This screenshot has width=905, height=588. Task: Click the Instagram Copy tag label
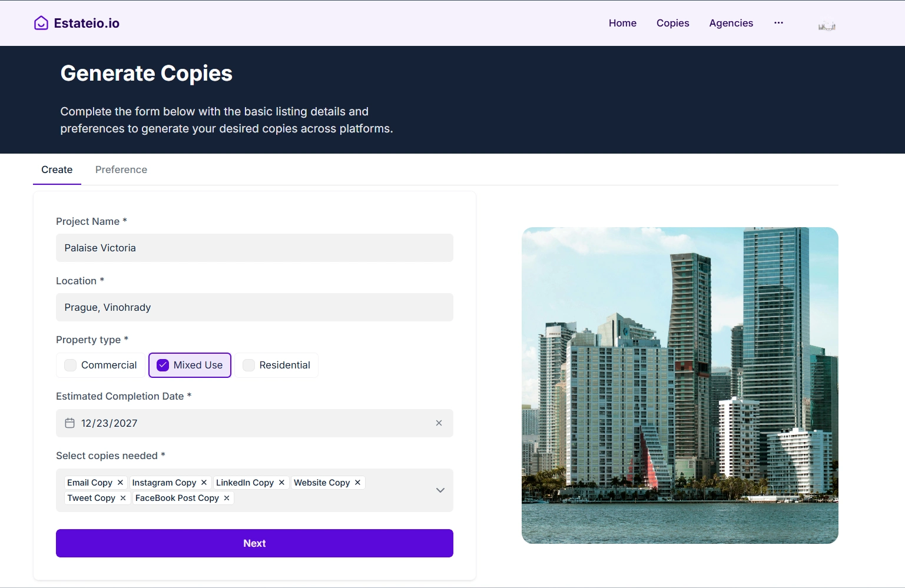pyautogui.click(x=164, y=483)
